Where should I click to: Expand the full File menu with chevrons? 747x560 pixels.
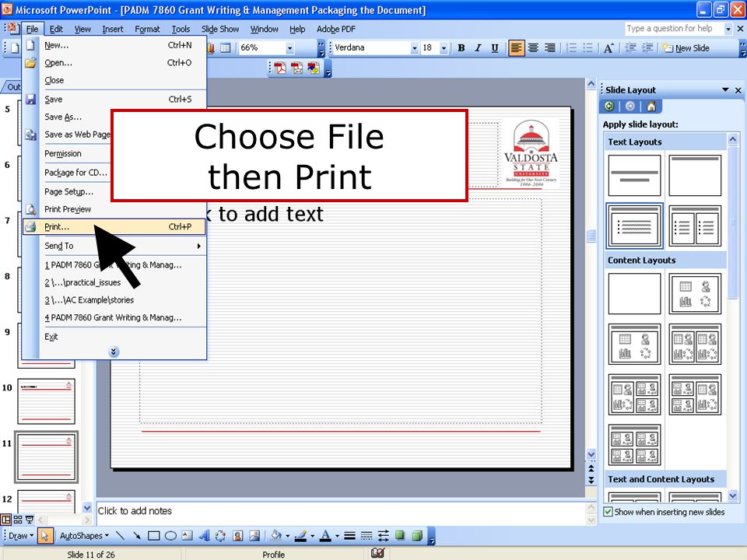(x=114, y=352)
